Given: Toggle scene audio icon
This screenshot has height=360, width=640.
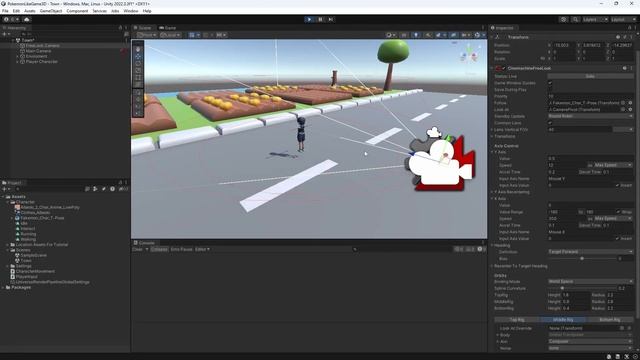Looking at the screenshot, I should pyautogui.click(x=428, y=35).
